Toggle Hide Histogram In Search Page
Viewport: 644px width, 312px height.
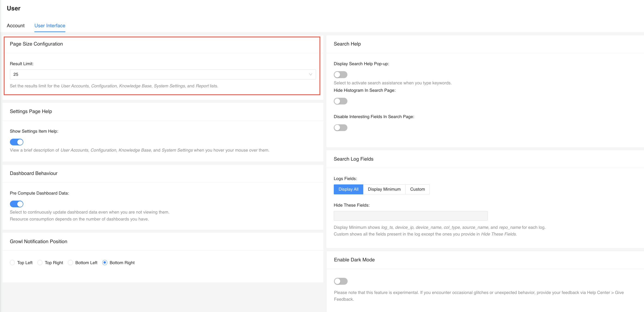coord(340,101)
